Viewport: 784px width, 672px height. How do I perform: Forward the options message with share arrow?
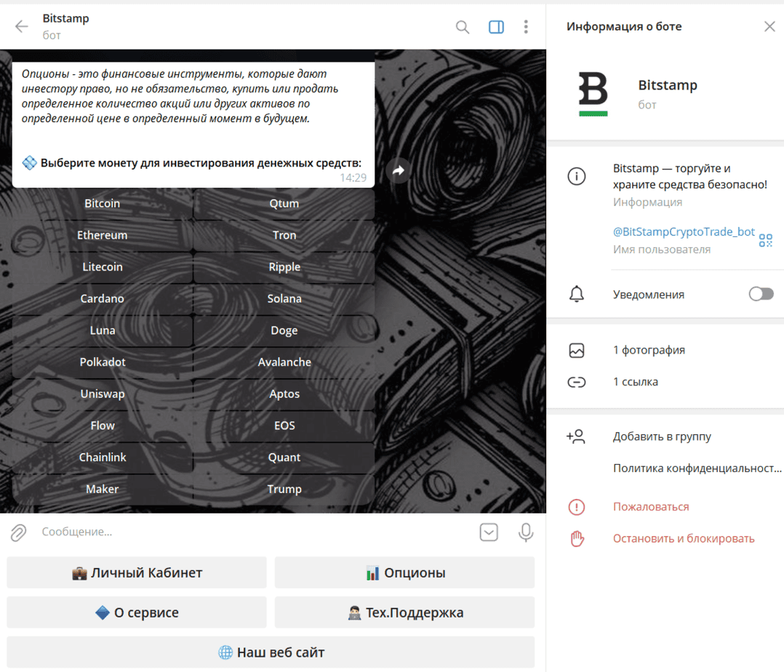coord(398,171)
